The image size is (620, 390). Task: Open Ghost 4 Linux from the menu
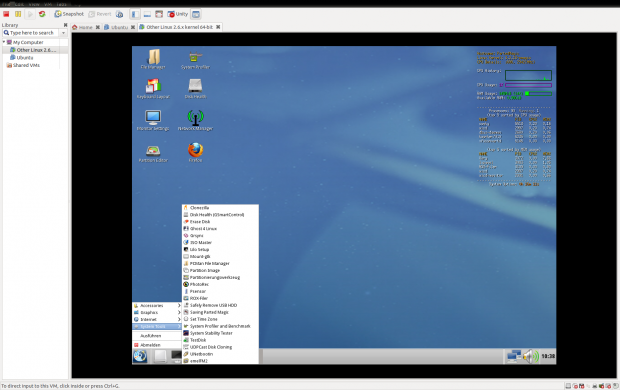click(220, 229)
